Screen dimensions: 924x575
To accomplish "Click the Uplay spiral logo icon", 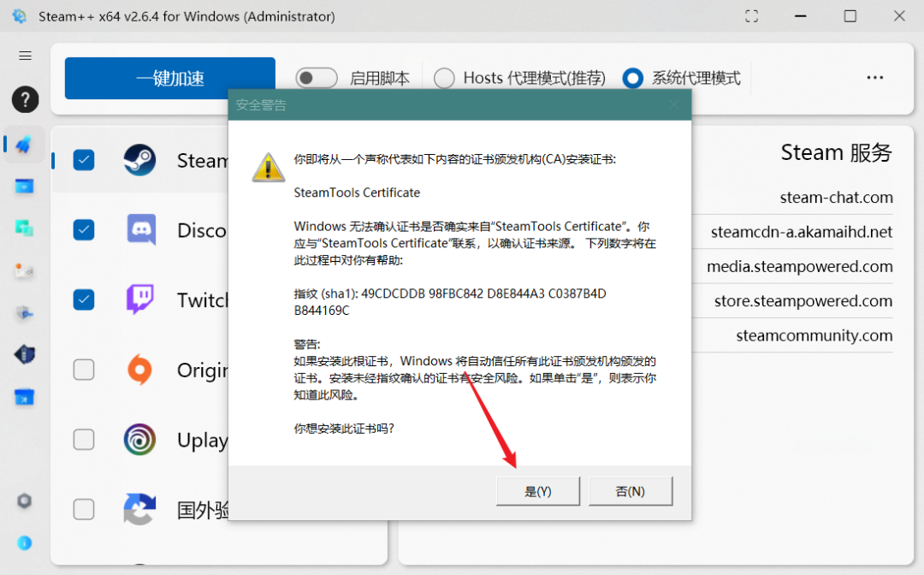I will tap(139, 440).
